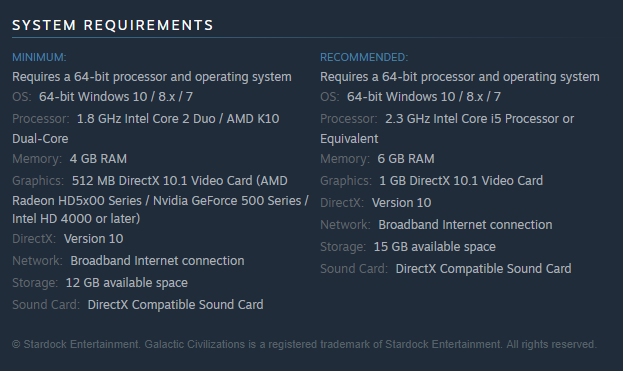
Task: Click the recommended DirectX Version 10 line
Action: pyautogui.click(x=375, y=203)
